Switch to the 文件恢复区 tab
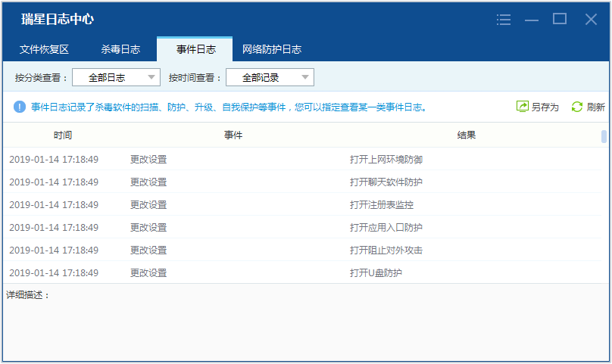 (44, 49)
